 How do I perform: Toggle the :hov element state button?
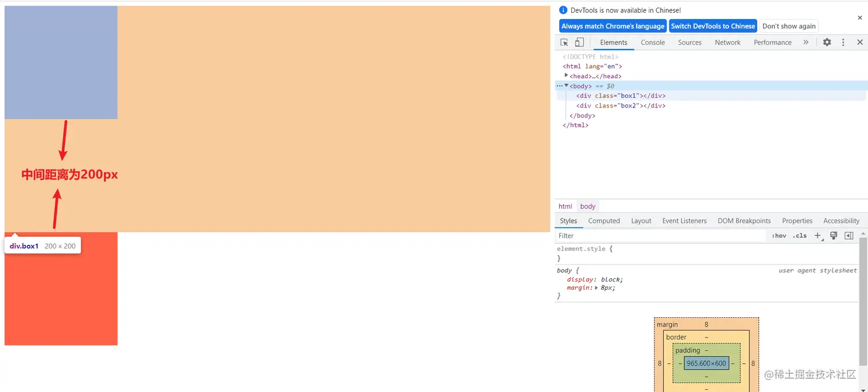(x=779, y=236)
